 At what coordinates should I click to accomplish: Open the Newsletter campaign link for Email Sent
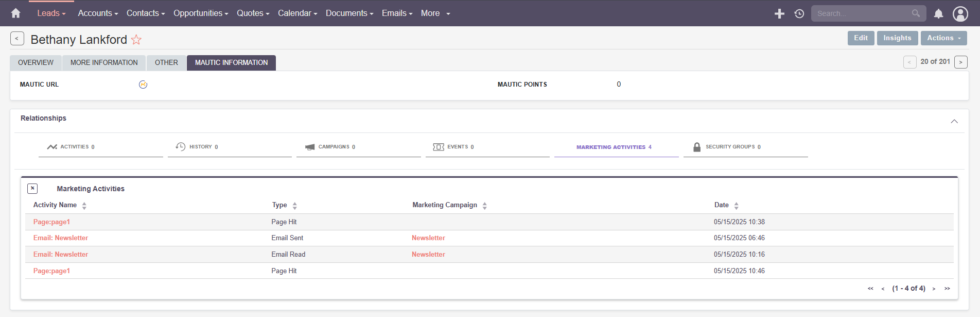(428, 238)
